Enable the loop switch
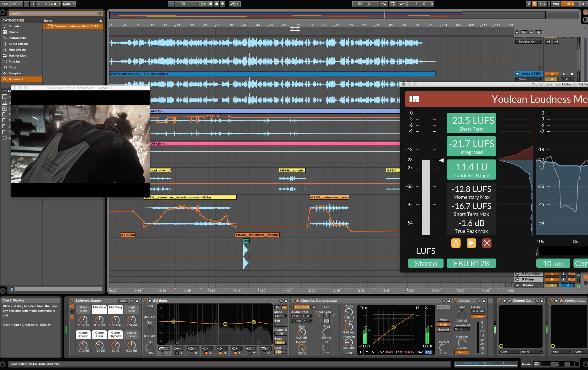Screen dimensions: 588x370 [x=393, y=4]
